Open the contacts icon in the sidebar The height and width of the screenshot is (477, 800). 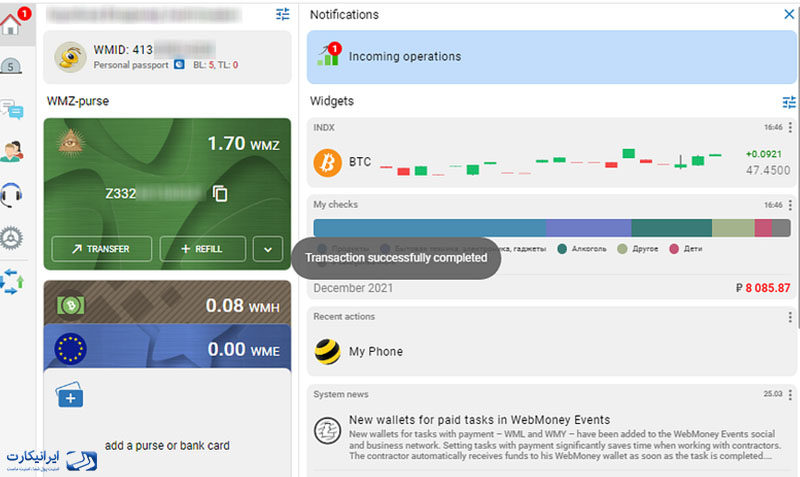(x=12, y=152)
